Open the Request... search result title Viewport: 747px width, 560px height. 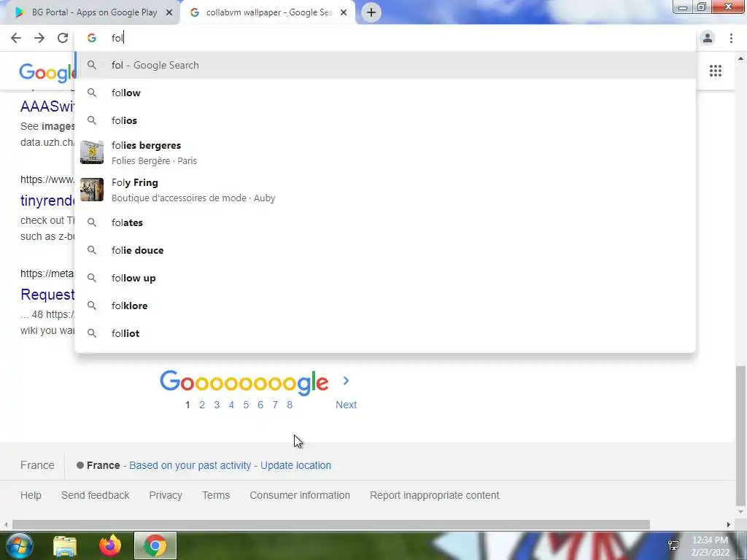click(47, 295)
